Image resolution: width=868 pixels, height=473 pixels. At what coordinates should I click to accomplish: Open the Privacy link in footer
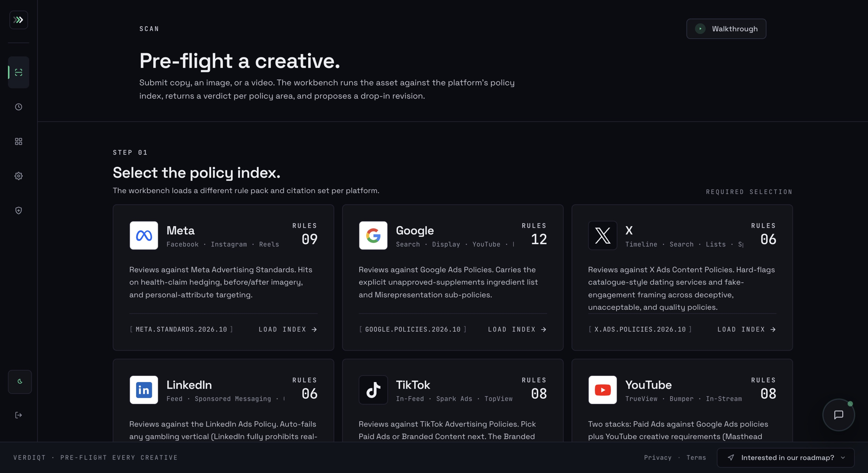(657, 458)
